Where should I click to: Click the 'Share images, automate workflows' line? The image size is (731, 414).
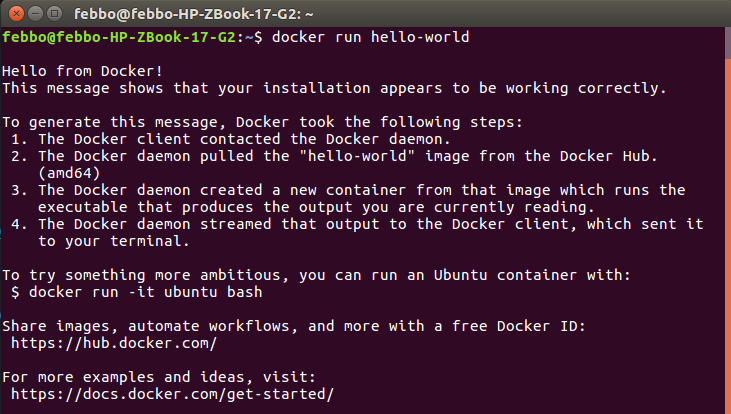[x=294, y=326]
